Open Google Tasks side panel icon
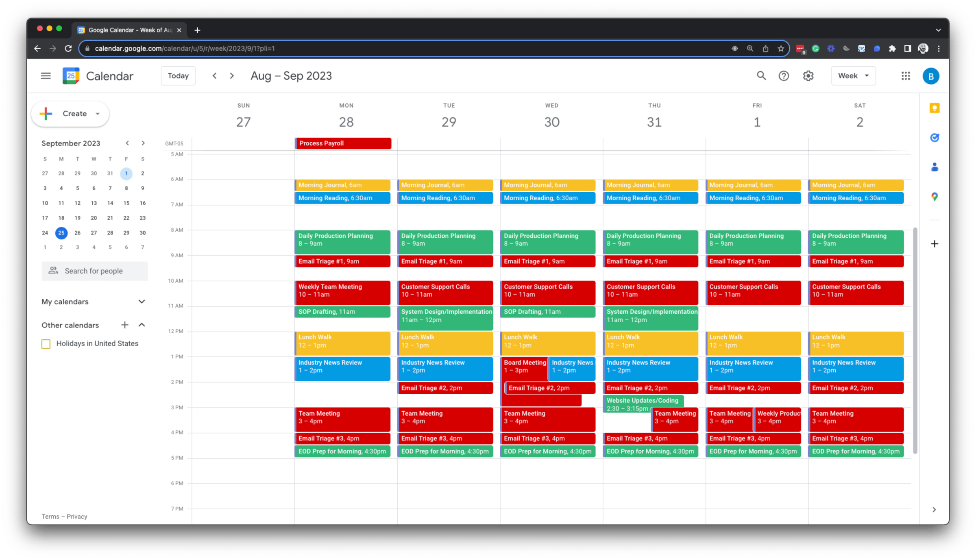 (x=935, y=138)
